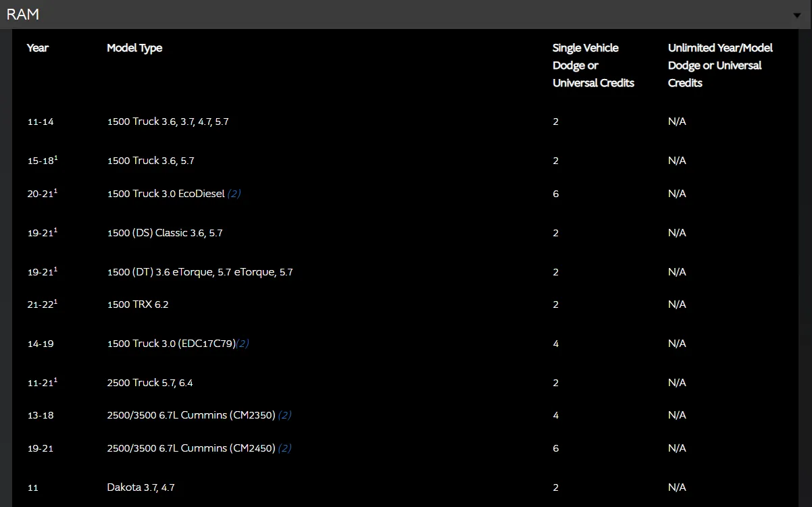Image resolution: width=812 pixels, height=507 pixels.
Task: Collapse the RAM section arrow
Action: click(797, 16)
